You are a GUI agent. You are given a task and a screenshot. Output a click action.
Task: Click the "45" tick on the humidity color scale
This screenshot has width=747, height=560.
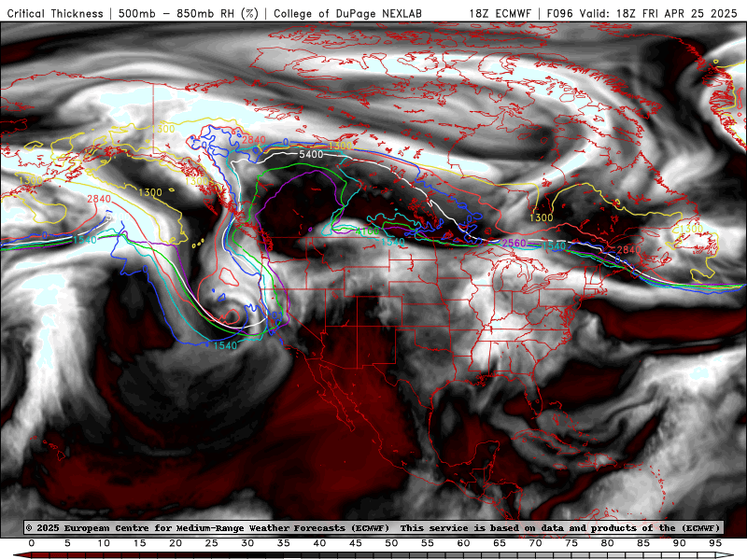356,543
